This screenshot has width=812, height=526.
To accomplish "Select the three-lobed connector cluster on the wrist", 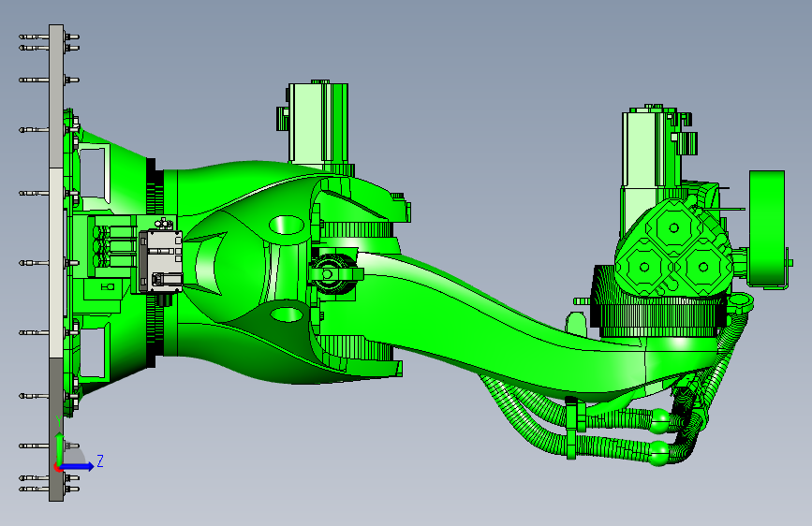I will [673, 249].
